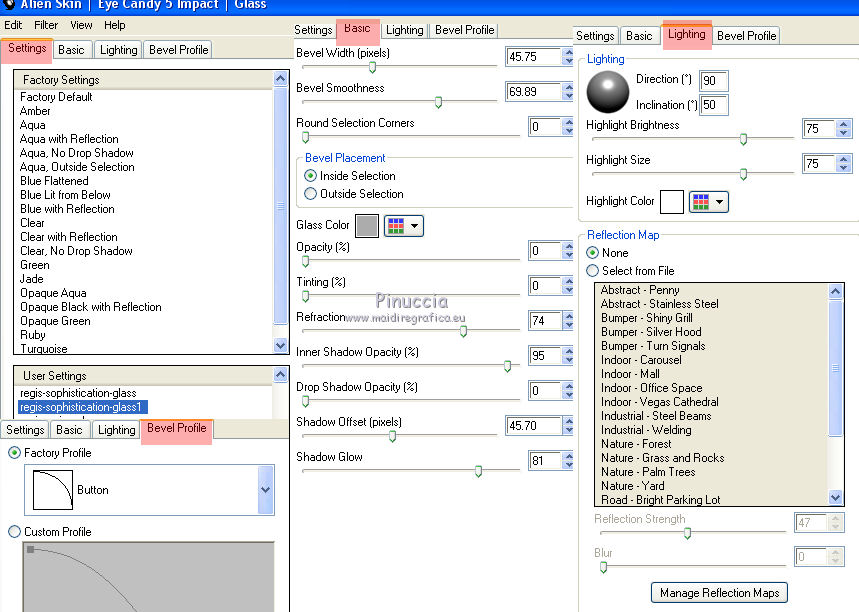Open Highlight Color palette dropdown
Screen dimensions: 859x612
(x=708, y=202)
